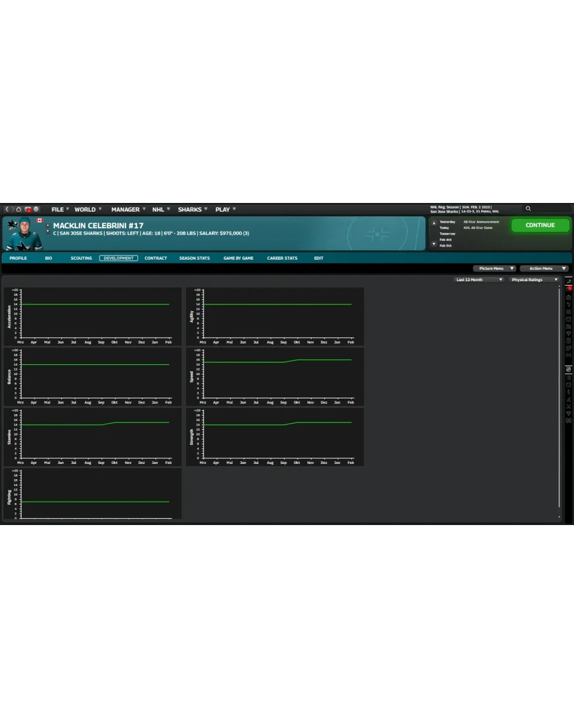
Task: Switch to the CONTRACT tab
Action: tap(156, 258)
